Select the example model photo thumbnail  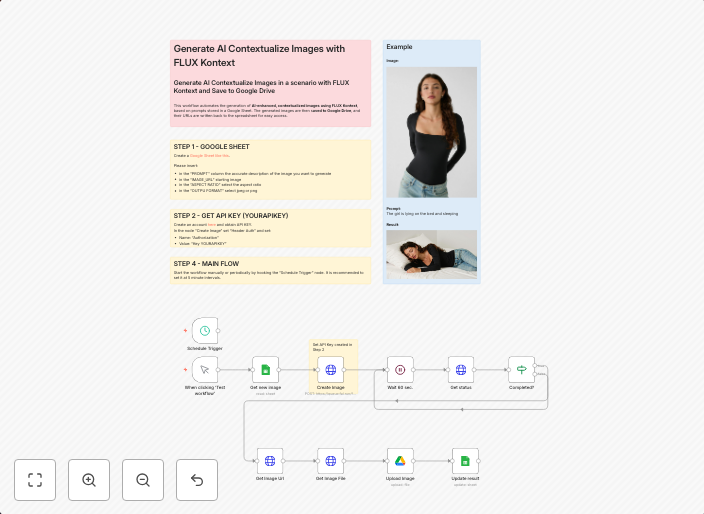pyautogui.click(x=431, y=132)
